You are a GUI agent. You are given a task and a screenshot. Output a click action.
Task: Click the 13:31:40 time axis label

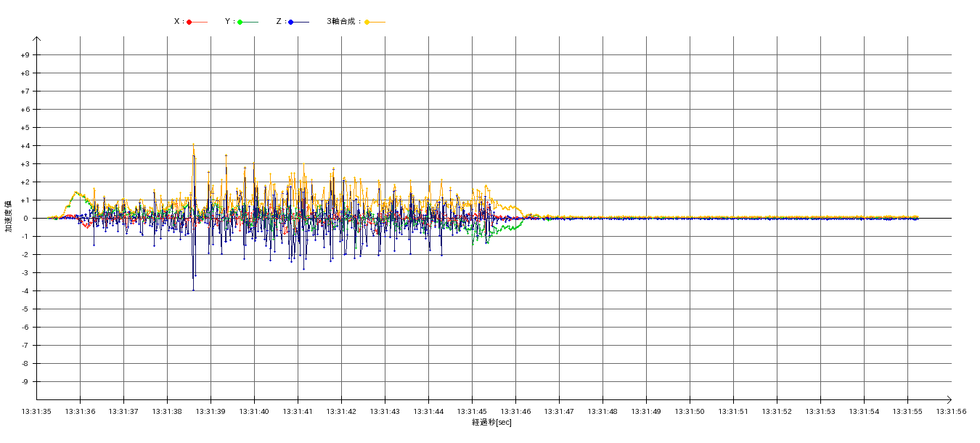254,411
